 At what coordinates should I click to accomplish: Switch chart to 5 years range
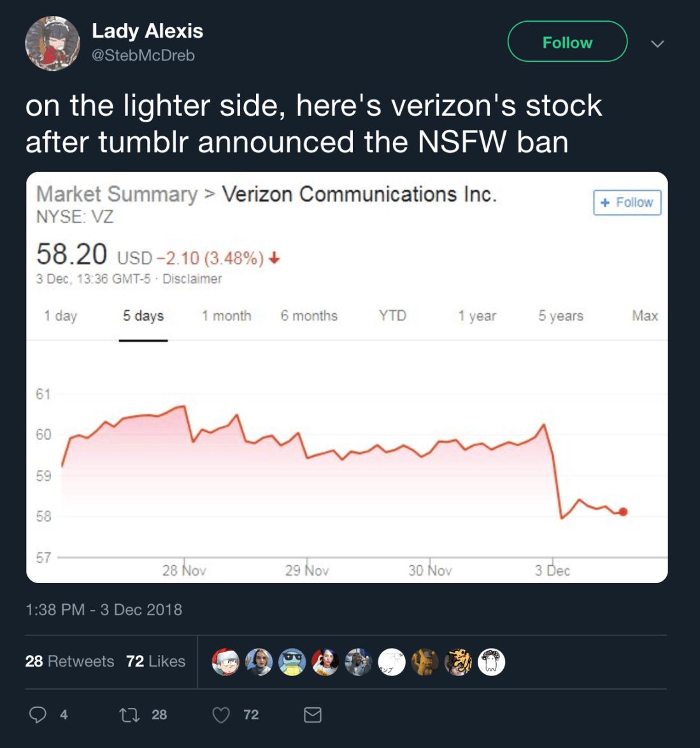tap(561, 316)
